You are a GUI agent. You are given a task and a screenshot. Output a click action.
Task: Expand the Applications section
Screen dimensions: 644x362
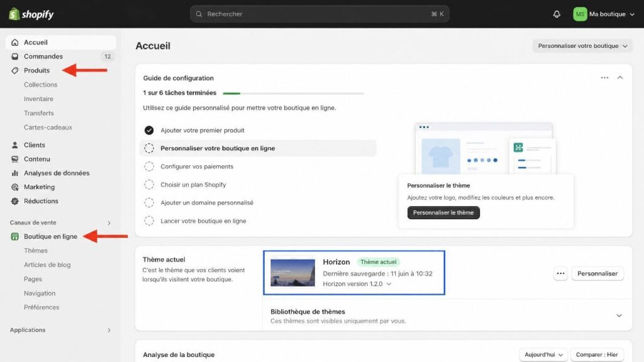pos(109,330)
